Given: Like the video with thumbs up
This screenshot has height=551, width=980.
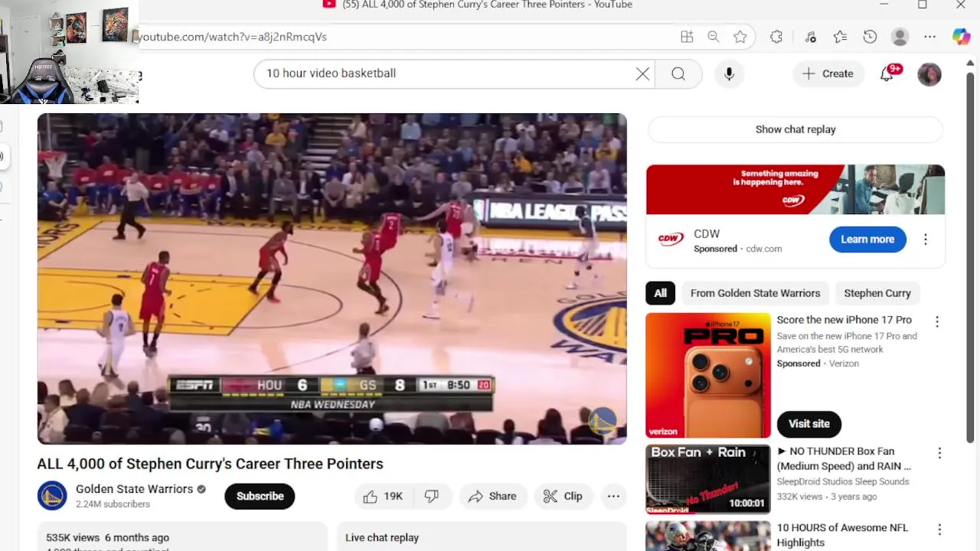Looking at the screenshot, I should 384,496.
